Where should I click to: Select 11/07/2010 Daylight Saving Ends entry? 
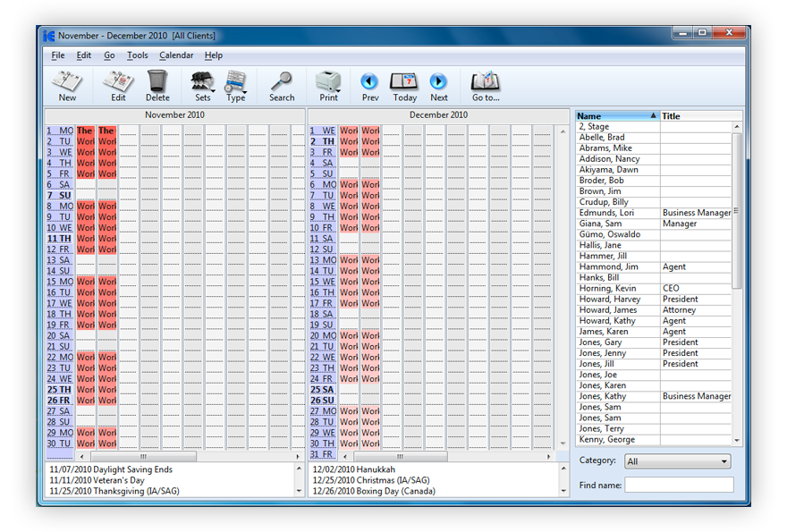[x=111, y=469]
